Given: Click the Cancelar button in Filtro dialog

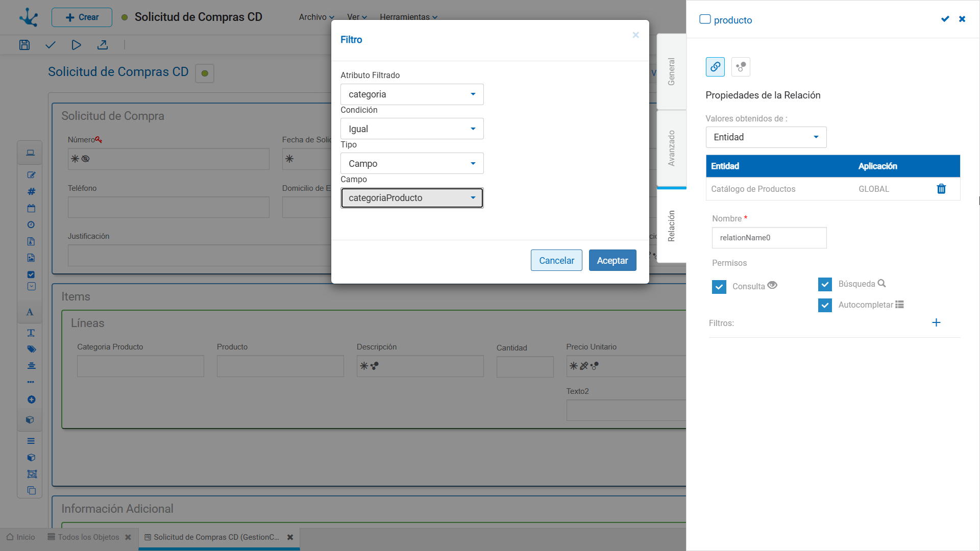Looking at the screenshot, I should coord(556,260).
